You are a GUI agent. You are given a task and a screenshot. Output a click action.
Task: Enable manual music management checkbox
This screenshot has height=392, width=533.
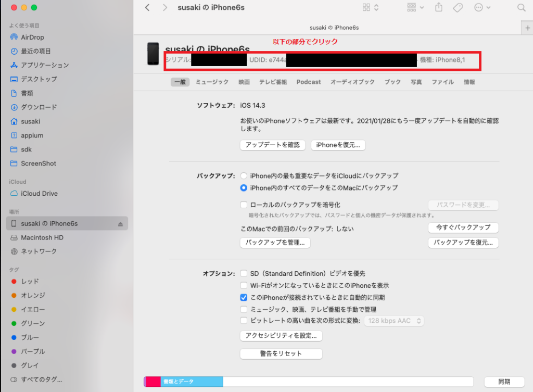tap(244, 309)
